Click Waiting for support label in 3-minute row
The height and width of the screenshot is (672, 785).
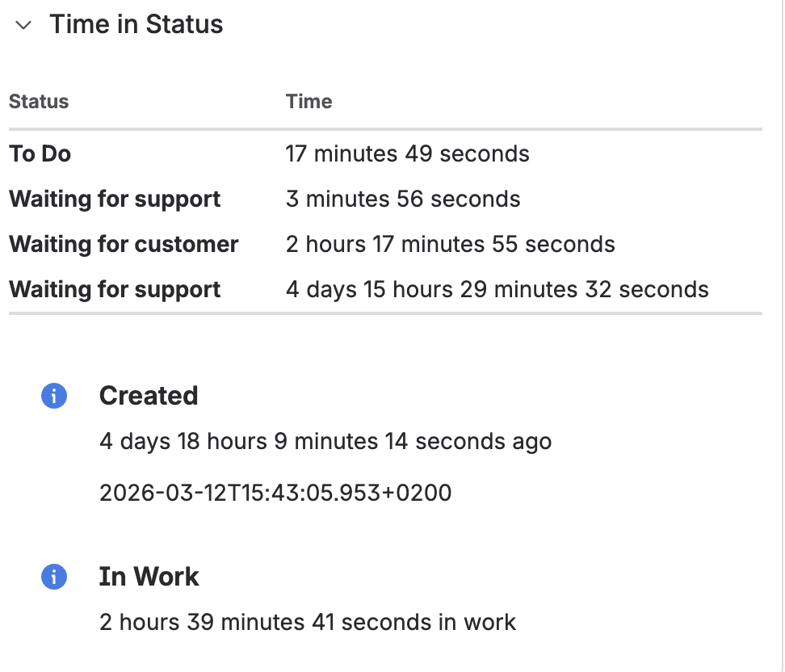[x=115, y=199]
